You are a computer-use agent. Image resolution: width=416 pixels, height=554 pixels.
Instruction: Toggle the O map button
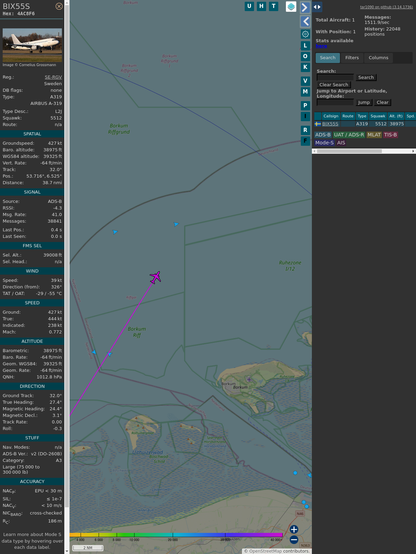point(305,56)
